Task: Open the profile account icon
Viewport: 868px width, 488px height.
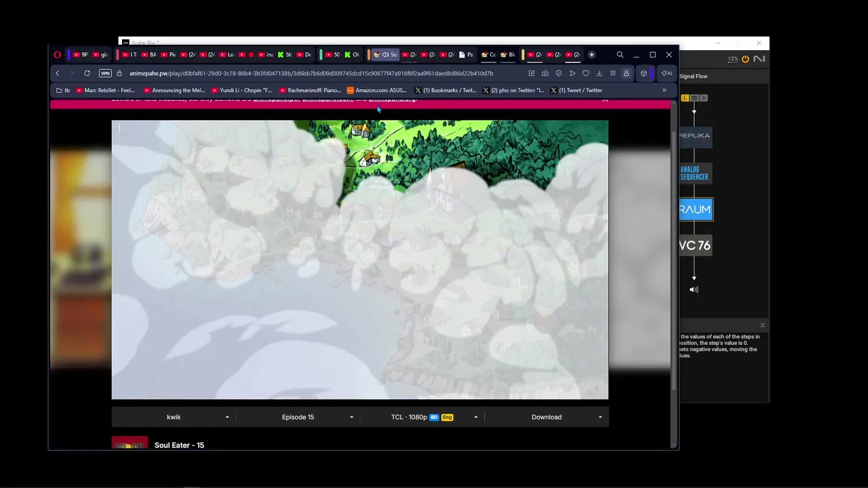Action: (x=627, y=73)
